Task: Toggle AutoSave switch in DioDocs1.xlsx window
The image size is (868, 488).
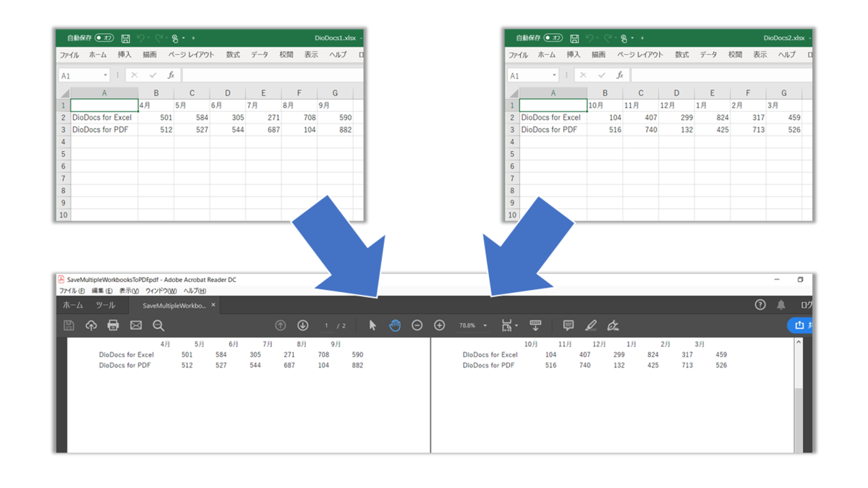Action: coord(104,38)
